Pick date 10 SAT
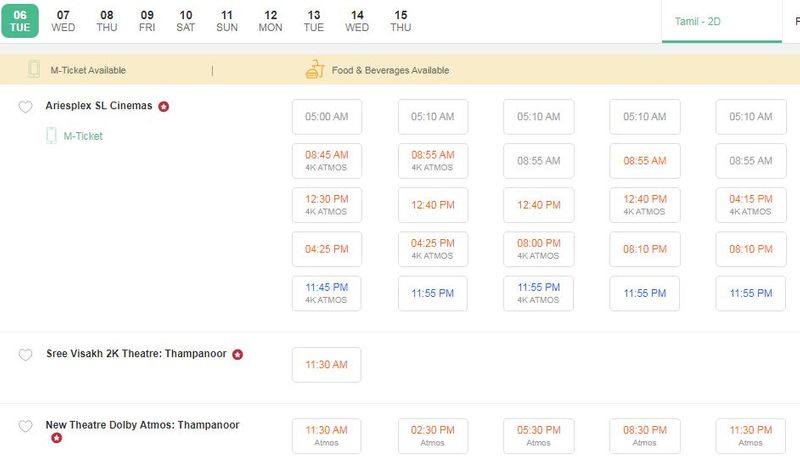 [x=185, y=21]
